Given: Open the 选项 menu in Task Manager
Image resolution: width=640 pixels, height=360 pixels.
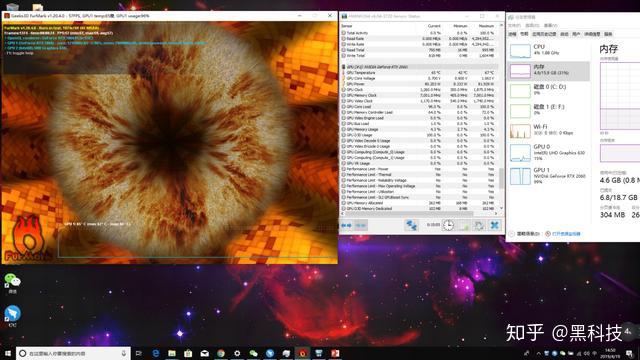Looking at the screenshot, I should (x=532, y=25).
